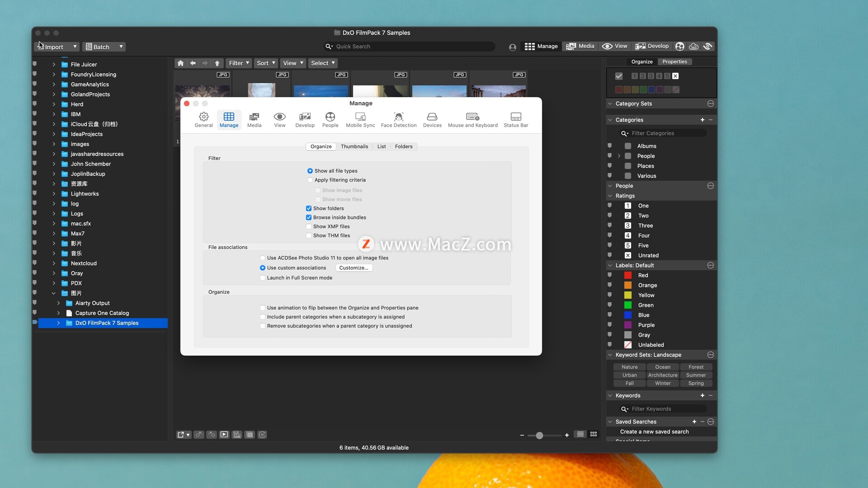Screen dimensions: 868x488
Task: Select Apply filtering criteria radio
Action: point(310,180)
